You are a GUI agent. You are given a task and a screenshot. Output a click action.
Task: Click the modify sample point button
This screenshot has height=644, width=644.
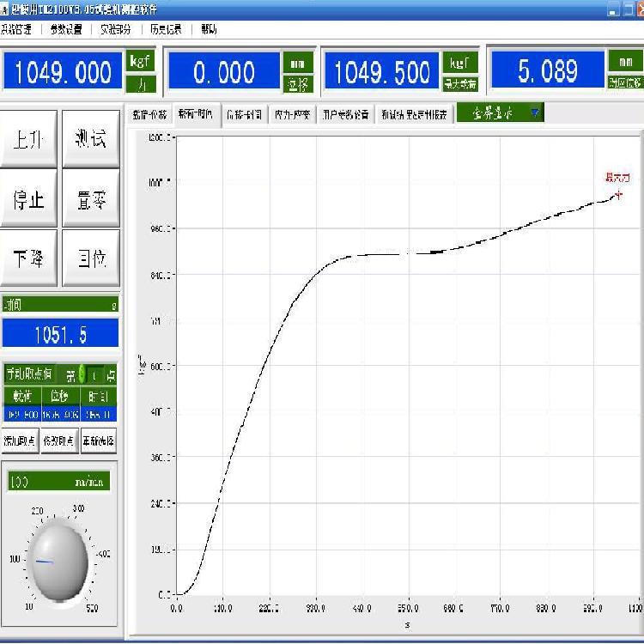pos(59,441)
